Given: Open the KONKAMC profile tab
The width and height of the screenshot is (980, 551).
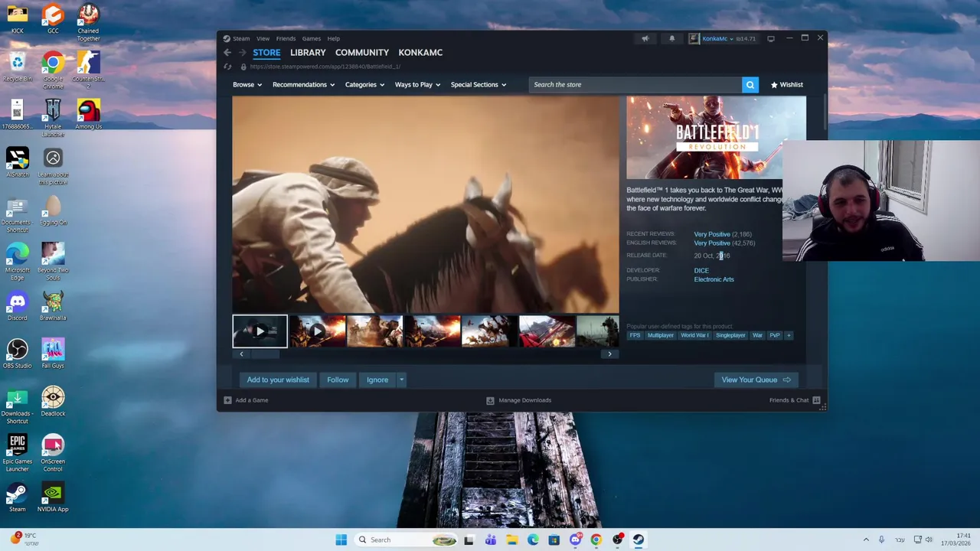Looking at the screenshot, I should click(420, 53).
